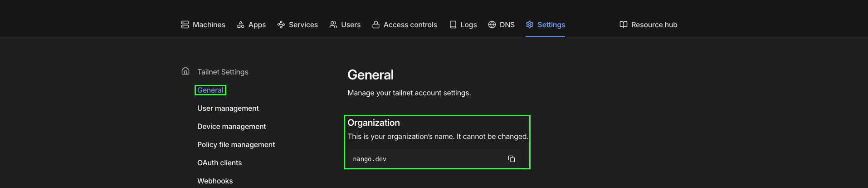Select General in settings sidebar

[x=210, y=90]
